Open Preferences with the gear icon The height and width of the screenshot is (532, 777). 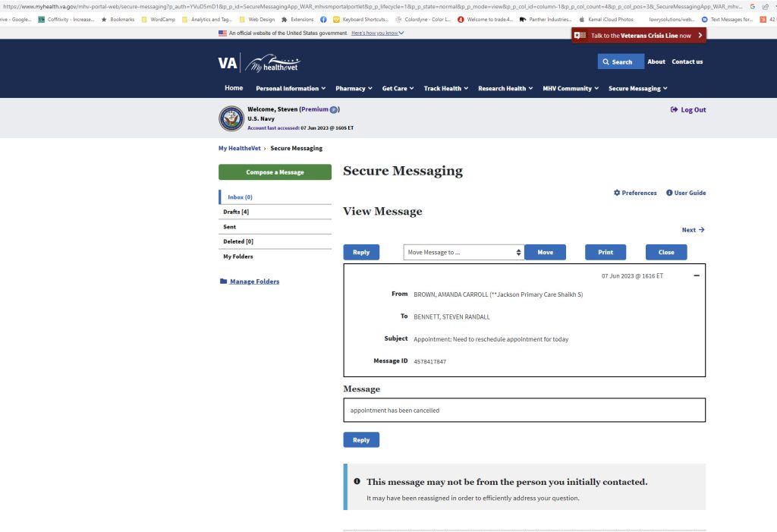617,193
